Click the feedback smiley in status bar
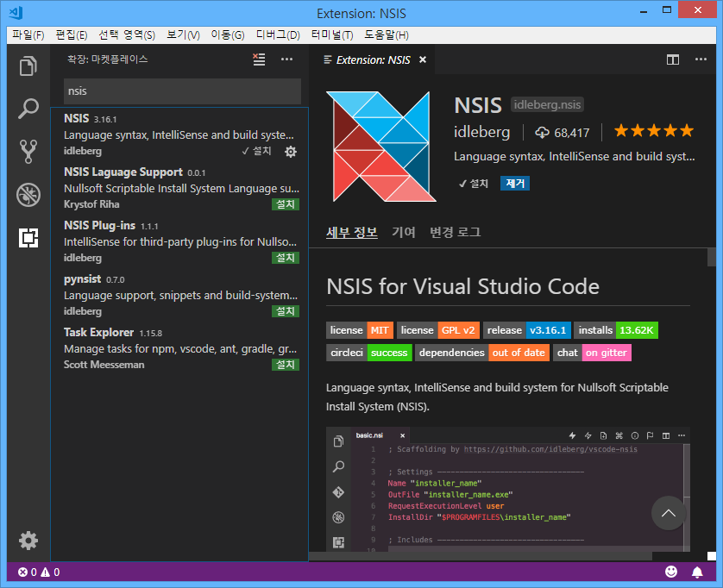The width and height of the screenshot is (723, 588). click(x=671, y=572)
